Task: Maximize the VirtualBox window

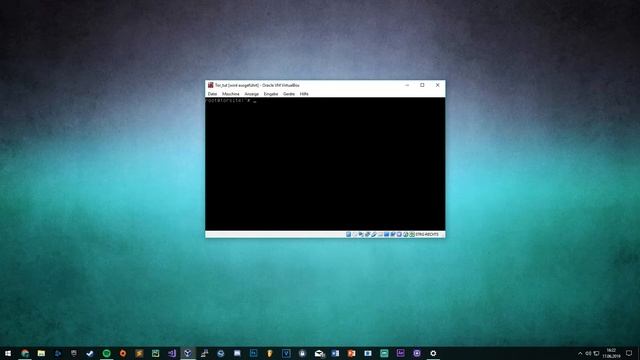Action: click(422, 85)
